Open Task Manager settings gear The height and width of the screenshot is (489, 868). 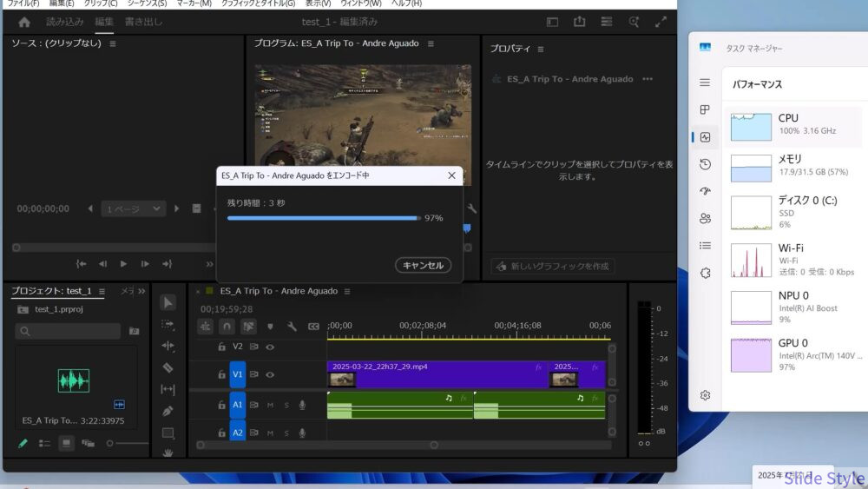tap(705, 395)
